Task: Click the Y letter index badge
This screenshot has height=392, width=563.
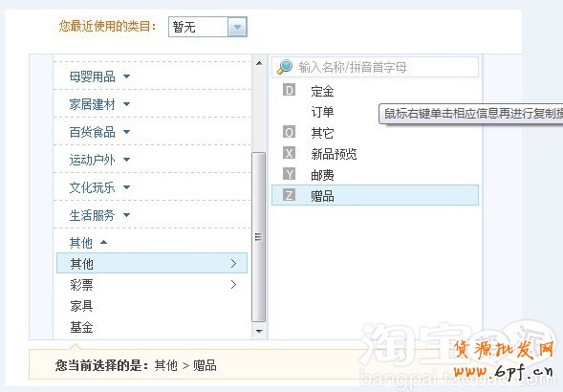Action: [x=289, y=174]
